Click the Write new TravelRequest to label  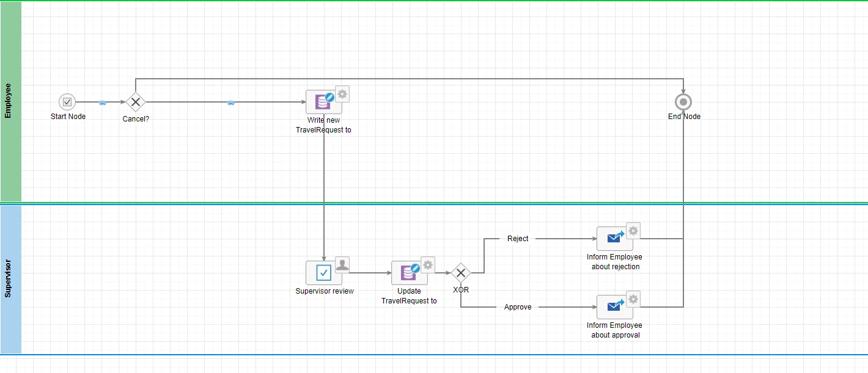(324, 125)
